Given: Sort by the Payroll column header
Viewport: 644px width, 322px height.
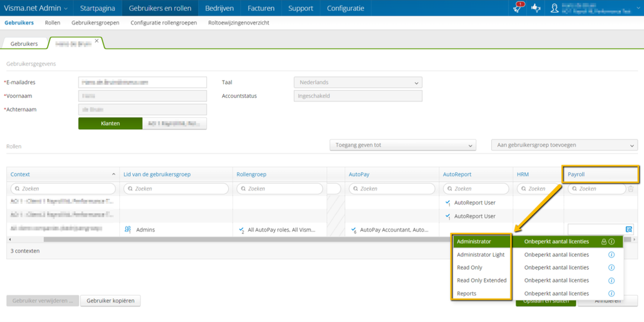Looking at the screenshot, I should click(x=576, y=174).
